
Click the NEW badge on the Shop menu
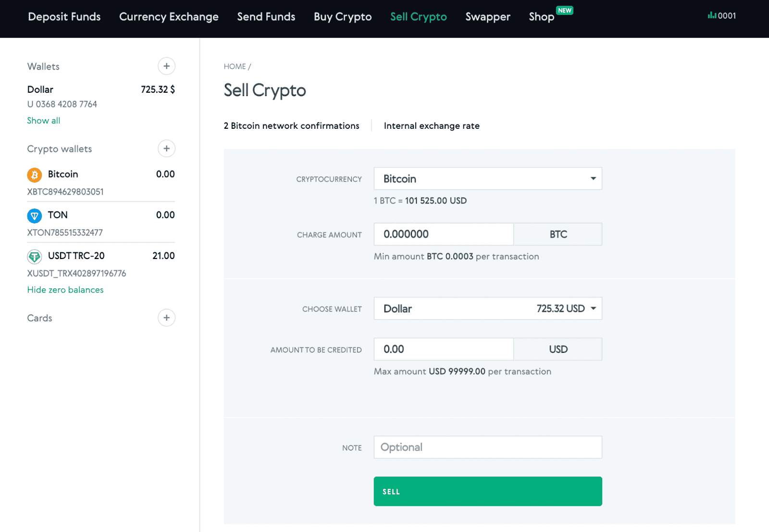[565, 10]
